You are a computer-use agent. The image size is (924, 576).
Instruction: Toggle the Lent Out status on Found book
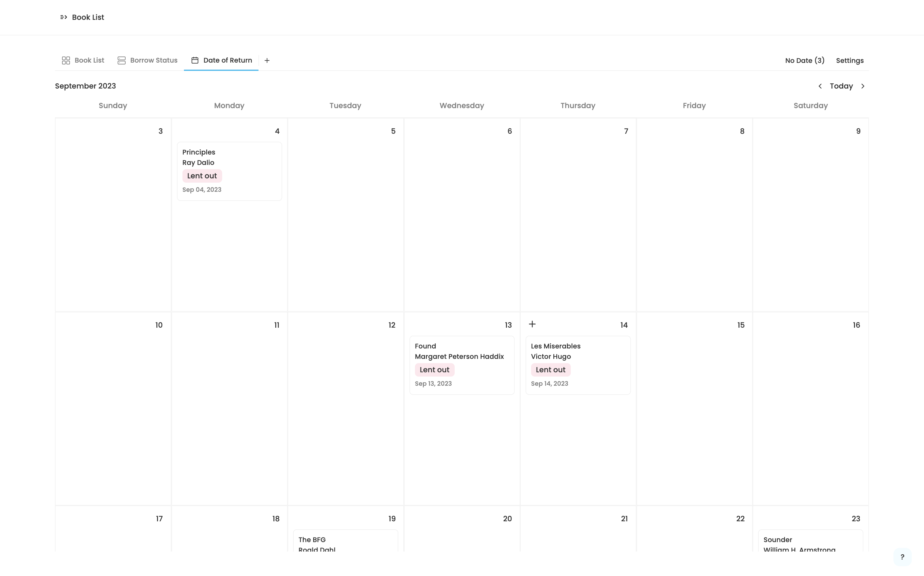(x=434, y=370)
